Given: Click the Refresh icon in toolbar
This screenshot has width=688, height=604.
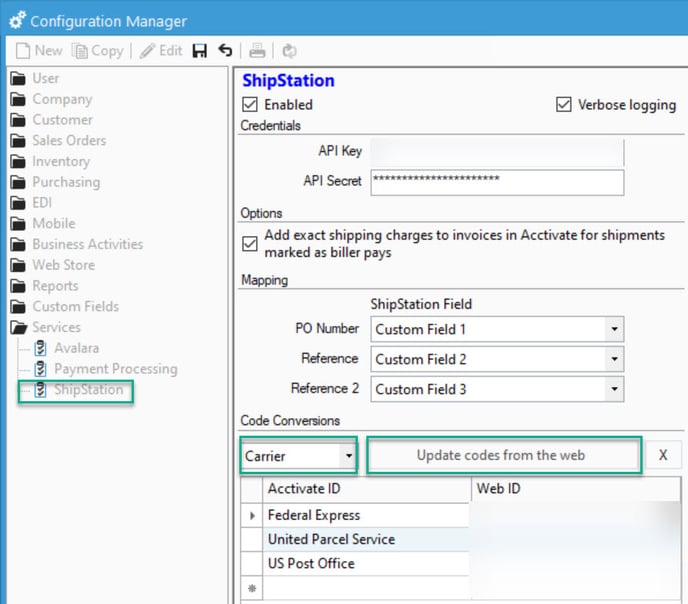Looking at the screenshot, I should point(289,51).
